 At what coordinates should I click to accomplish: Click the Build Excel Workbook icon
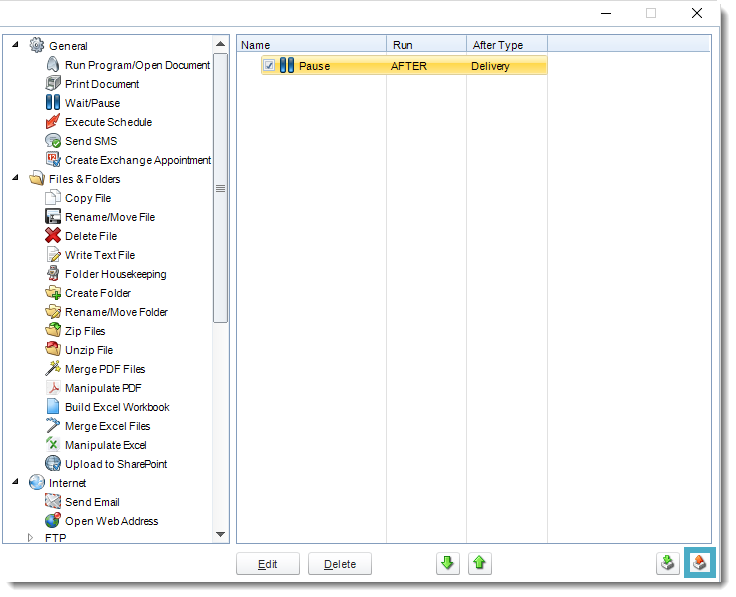tap(53, 406)
